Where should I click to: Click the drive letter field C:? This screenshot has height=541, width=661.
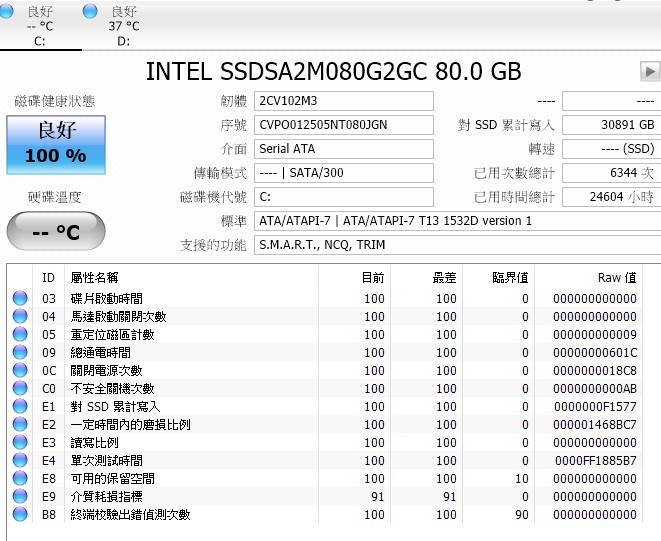pyautogui.click(x=344, y=197)
